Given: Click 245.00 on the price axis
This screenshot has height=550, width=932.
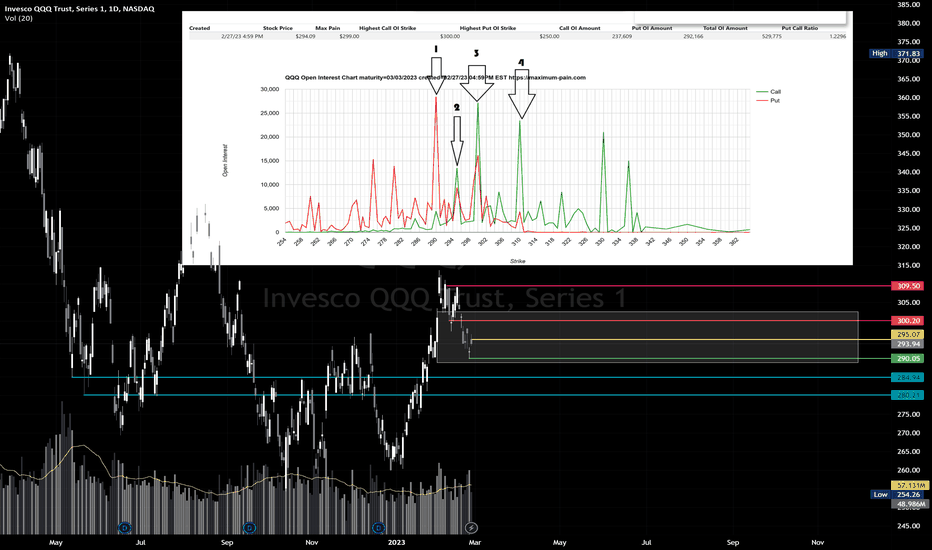Looking at the screenshot, I should (x=909, y=526).
